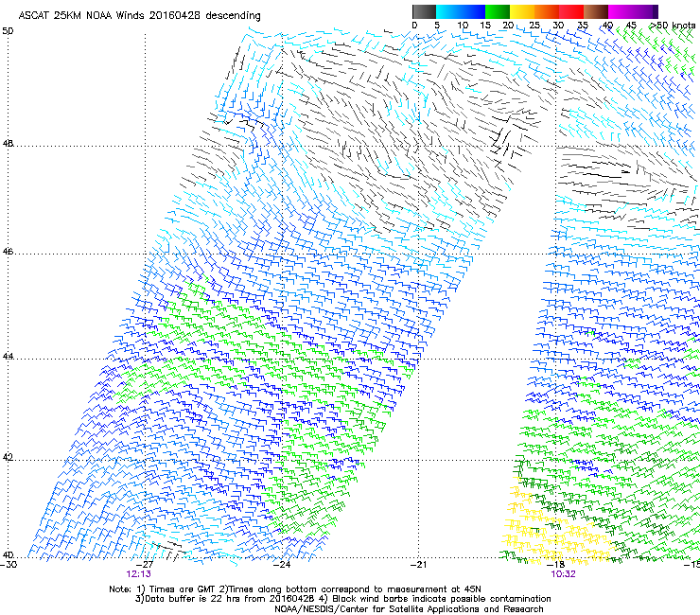Click the purple pass time '10:32'
The height and width of the screenshot is (615, 700).
pyautogui.click(x=563, y=574)
